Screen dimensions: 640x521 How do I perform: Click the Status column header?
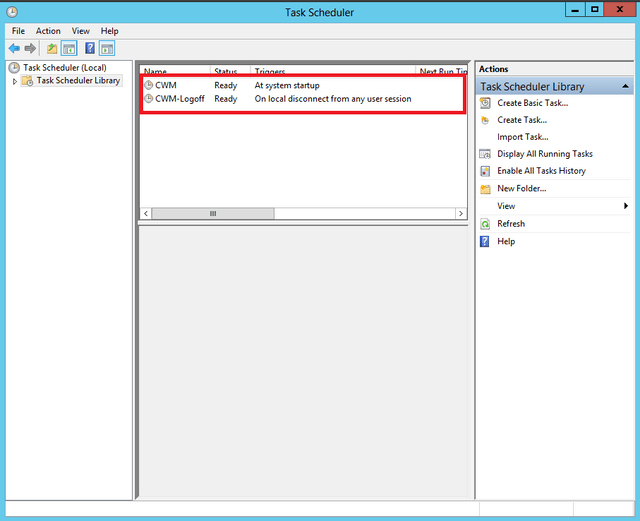tap(230, 70)
